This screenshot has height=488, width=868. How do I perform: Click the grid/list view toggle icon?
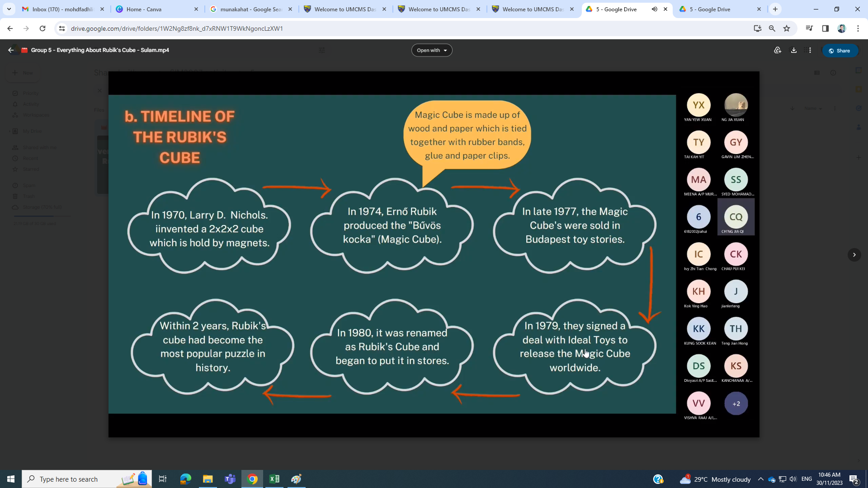point(817,73)
